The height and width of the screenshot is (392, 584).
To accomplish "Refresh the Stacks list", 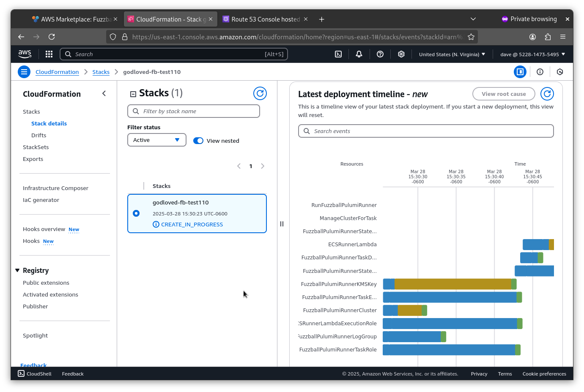I will coord(260,93).
